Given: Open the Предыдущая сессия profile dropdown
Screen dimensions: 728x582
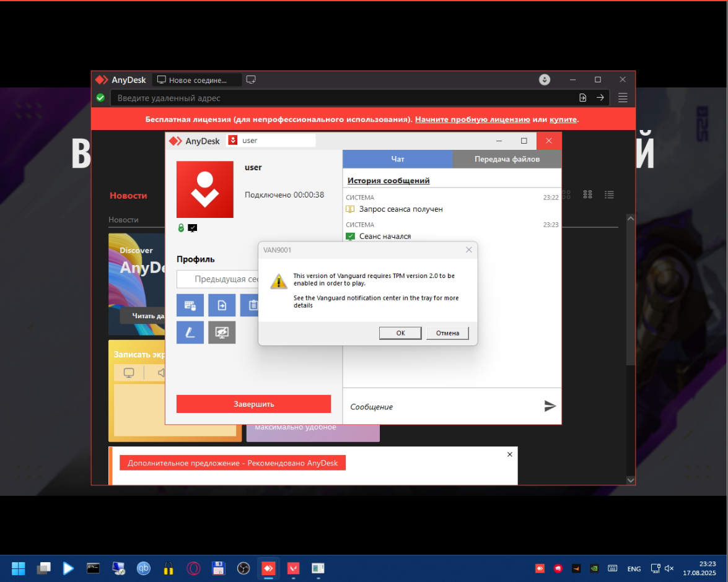Looking at the screenshot, I should pos(217,279).
